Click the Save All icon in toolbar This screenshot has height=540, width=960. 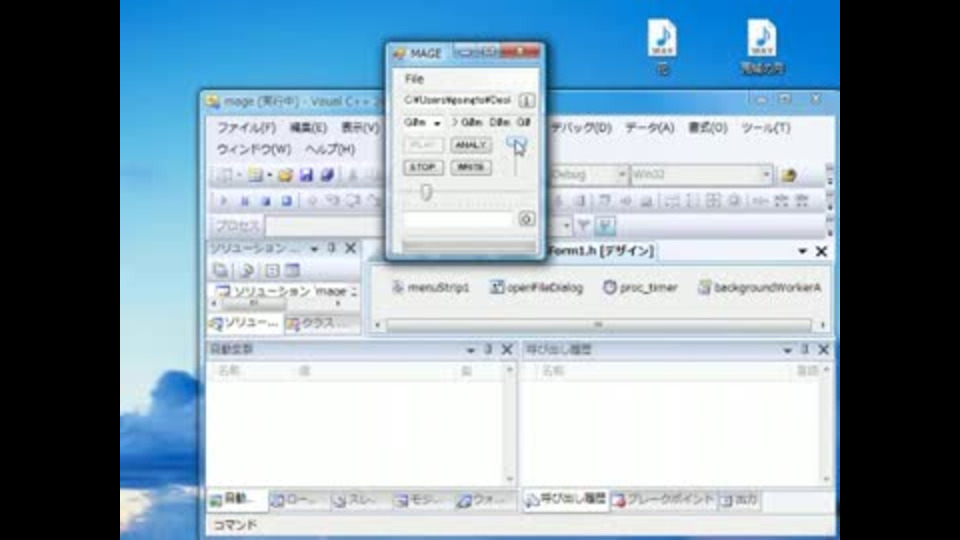click(x=327, y=175)
